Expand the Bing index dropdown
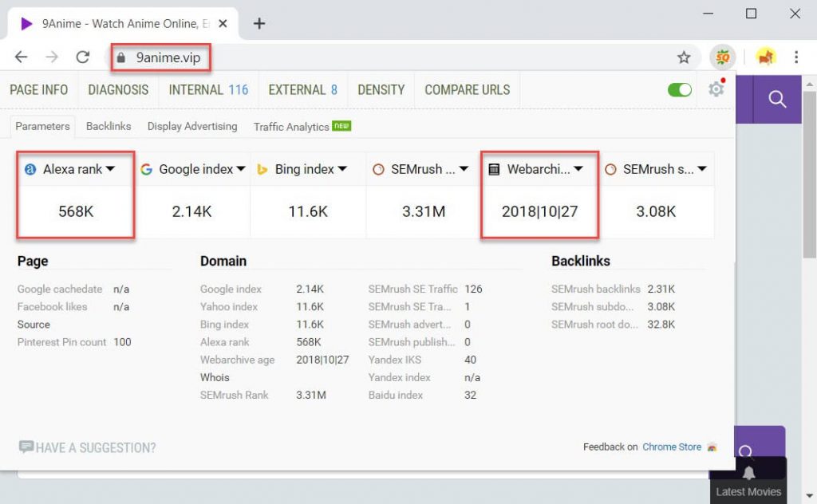 (341, 169)
